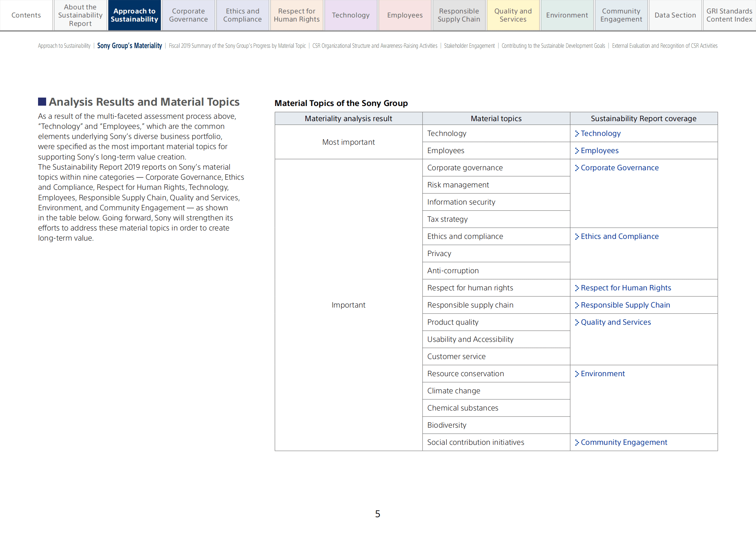The height and width of the screenshot is (534, 756).
Task: Click arrow icon next to Corporate Governance link
Action: point(577,168)
